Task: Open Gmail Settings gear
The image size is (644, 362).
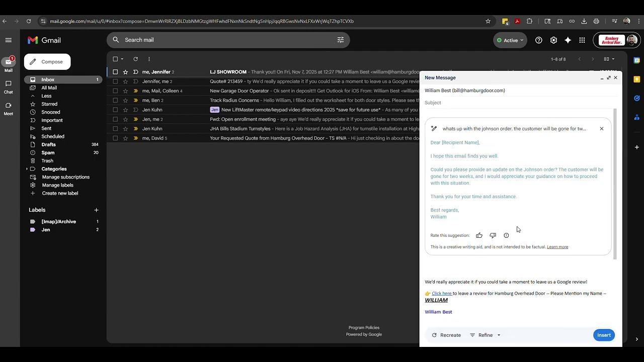Action: click(x=553, y=40)
